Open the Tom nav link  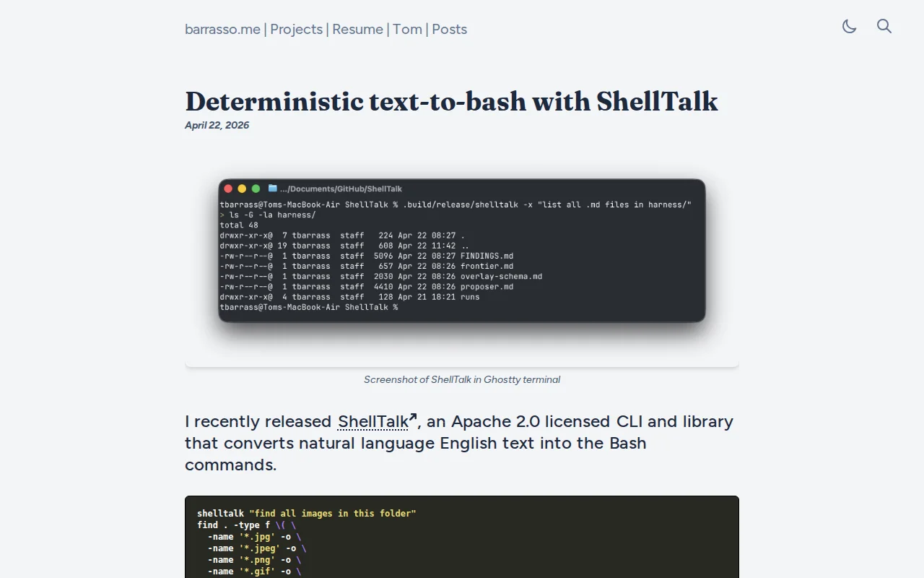pyautogui.click(x=407, y=30)
